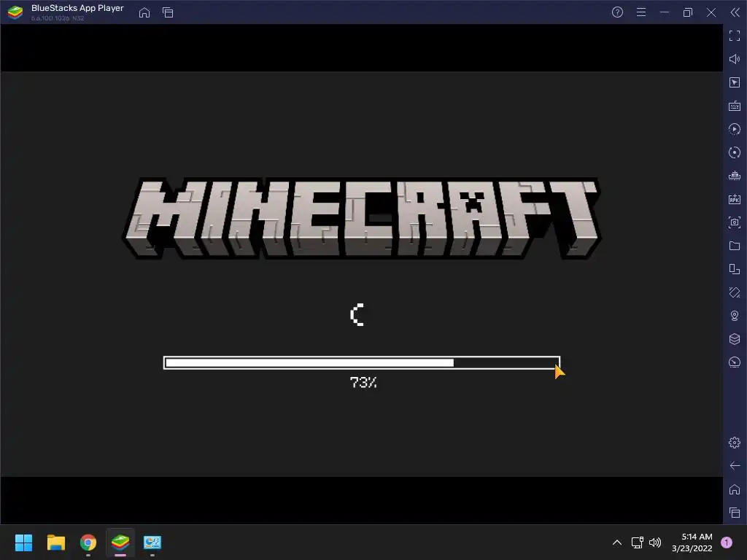The height and width of the screenshot is (560, 747).
Task: Open BlueStacks settings gear icon
Action: coord(734,443)
